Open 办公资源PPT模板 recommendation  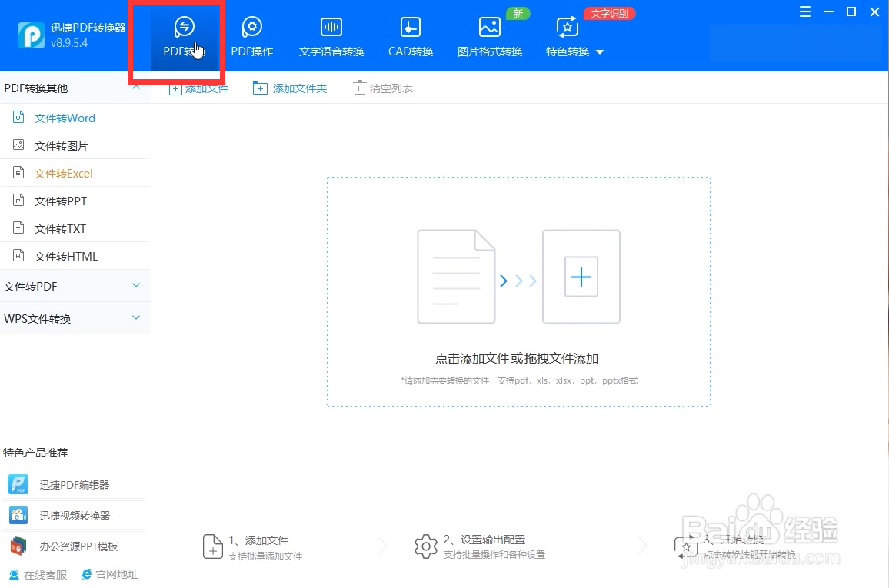click(x=74, y=546)
